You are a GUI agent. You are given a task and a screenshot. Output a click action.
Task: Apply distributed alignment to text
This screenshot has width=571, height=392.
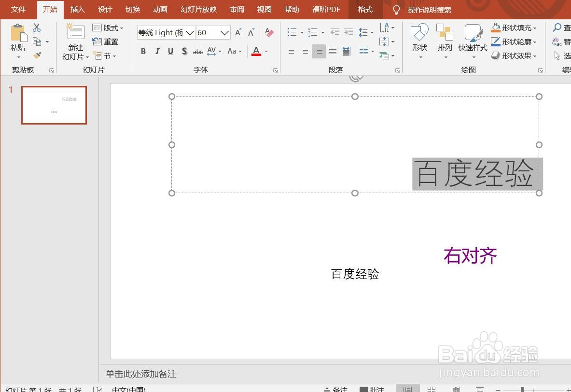tap(346, 51)
